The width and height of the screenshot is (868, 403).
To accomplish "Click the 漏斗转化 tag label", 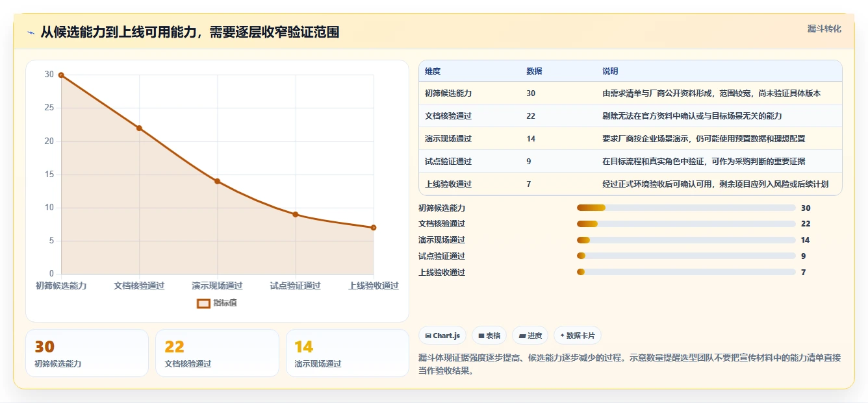I will (824, 29).
